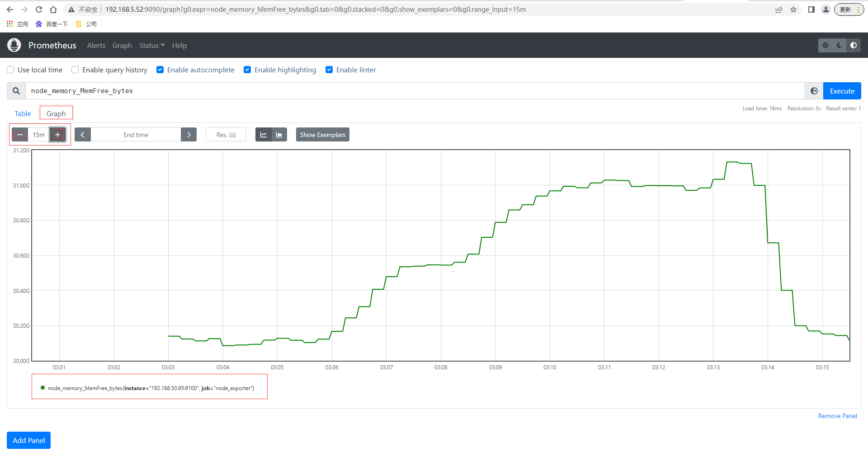
Task: Click the End time input field
Action: tap(136, 135)
